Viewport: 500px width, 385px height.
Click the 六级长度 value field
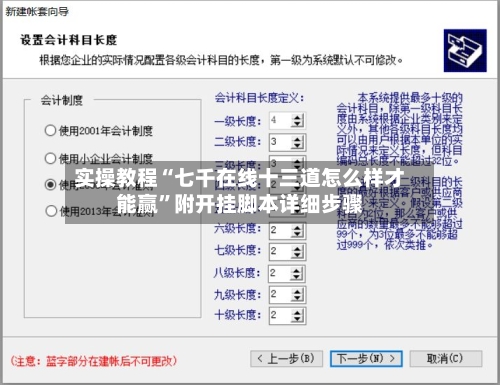click(281, 230)
